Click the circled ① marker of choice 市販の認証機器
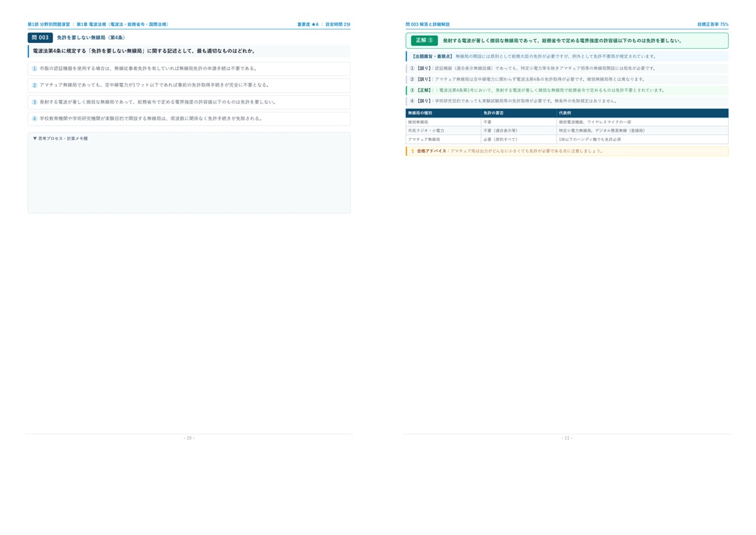Viewport: 756px width, 535px height. 34,69
